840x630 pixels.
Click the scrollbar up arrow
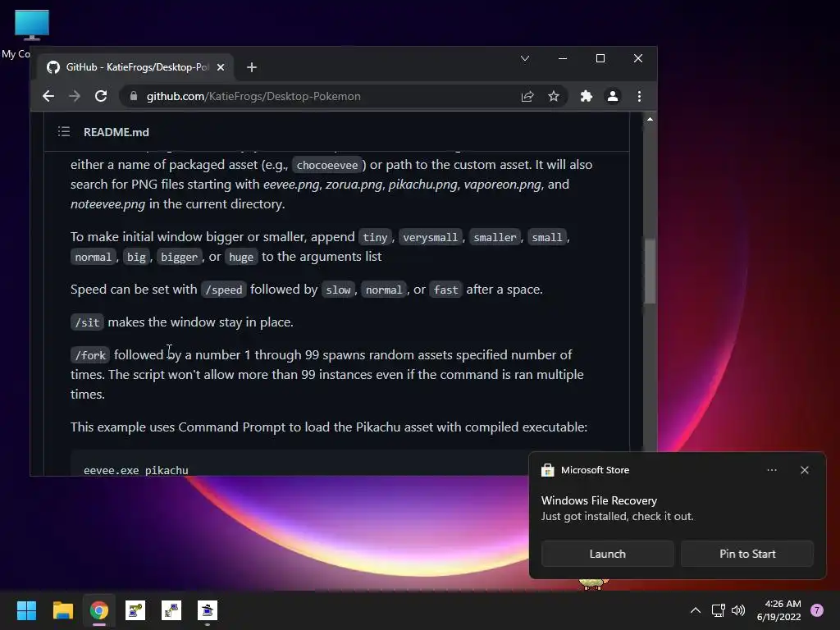click(x=650, y=119)
